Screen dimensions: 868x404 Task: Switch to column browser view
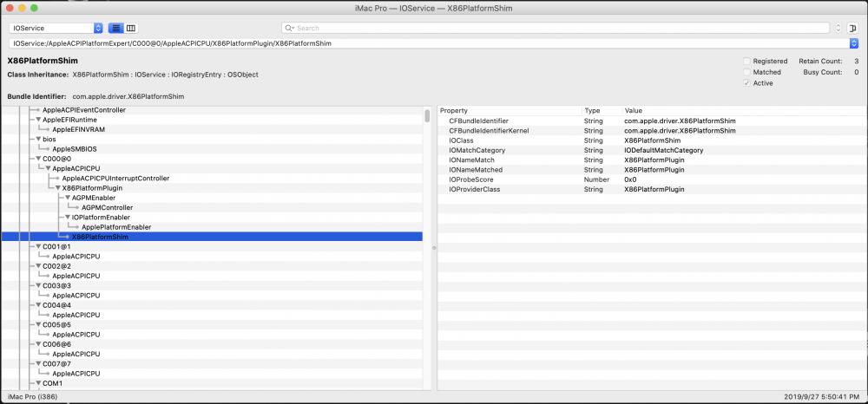pos(131,29)
